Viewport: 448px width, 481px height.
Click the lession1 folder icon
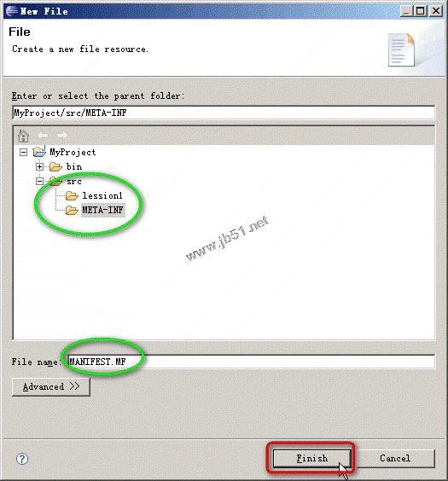[x=72, y=195]
